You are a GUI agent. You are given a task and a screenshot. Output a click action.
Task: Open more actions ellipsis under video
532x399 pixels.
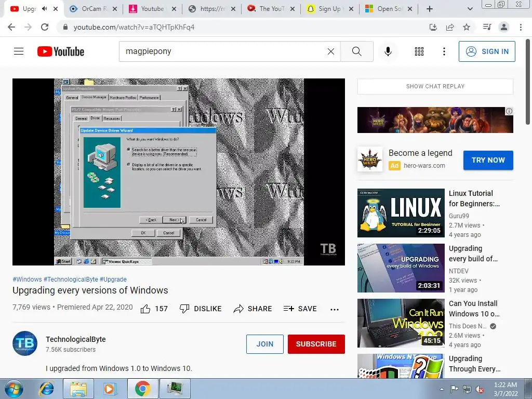pos(334,309)
